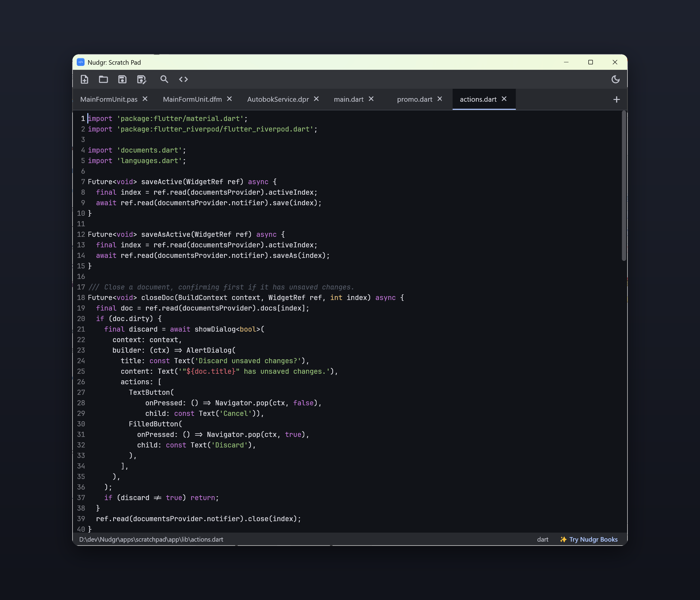The width and height of the screenshot is (700, 600).
Task: Close the MainFormUnit.dfm tab
Action: (229, 99)
